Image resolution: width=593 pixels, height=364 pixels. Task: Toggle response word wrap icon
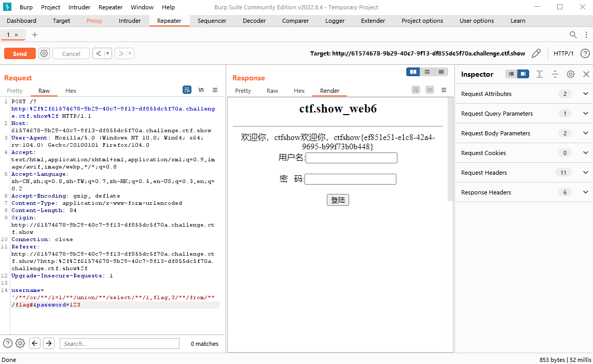click(416, 90)
